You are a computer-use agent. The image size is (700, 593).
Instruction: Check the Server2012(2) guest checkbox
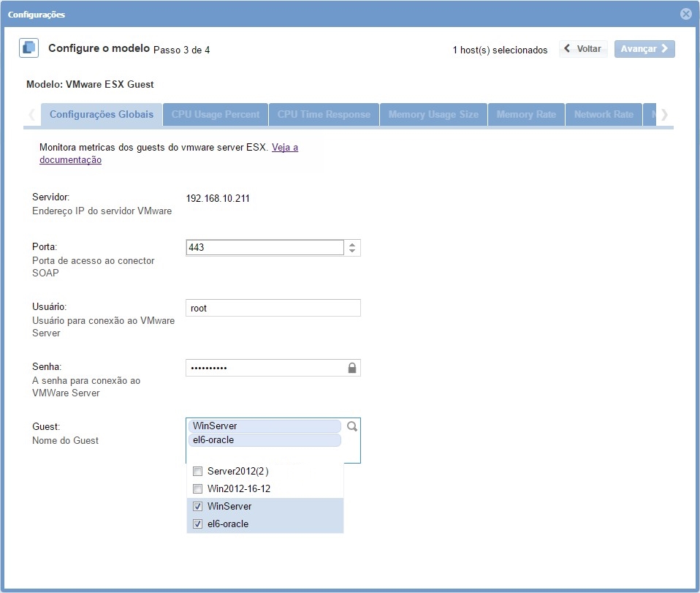[x=197, y=472]
